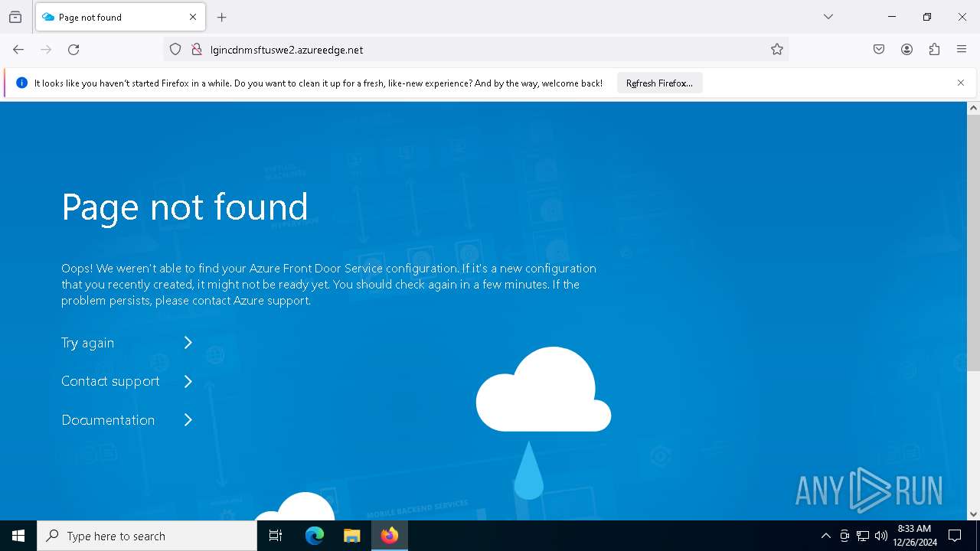Click the meet now tray icon

click(x=844, y=536)
